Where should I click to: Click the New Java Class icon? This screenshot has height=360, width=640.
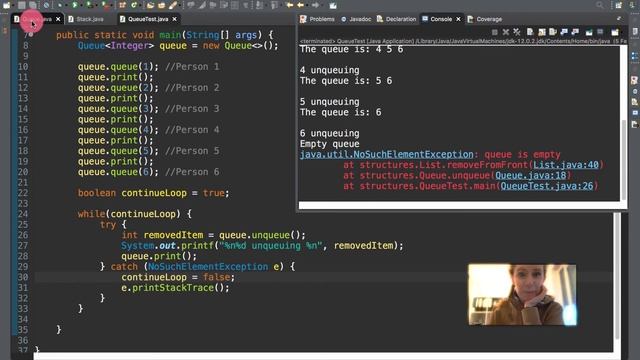[x=133, y=5]
